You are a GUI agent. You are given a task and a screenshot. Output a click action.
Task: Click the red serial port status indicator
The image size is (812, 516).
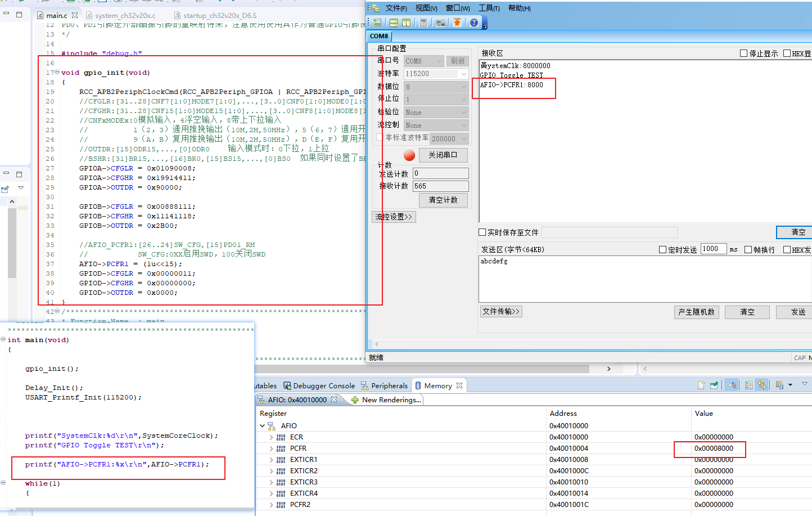tap(409, 155)
